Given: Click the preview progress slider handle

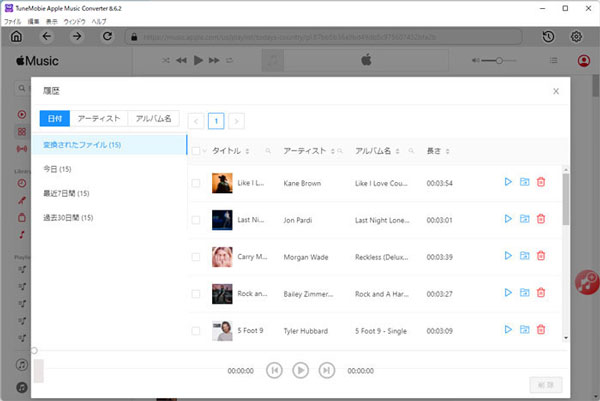Looking at the screenshot, I should [x=34, y=350].
